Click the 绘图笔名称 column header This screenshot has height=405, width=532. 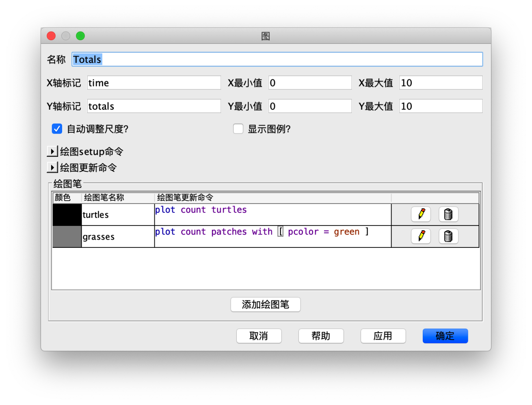[118, 197]
